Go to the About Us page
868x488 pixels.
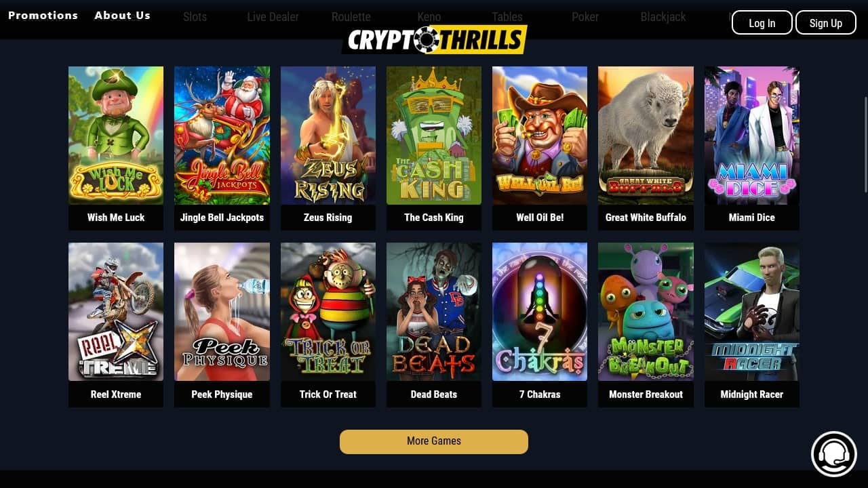tap(123, 15)
